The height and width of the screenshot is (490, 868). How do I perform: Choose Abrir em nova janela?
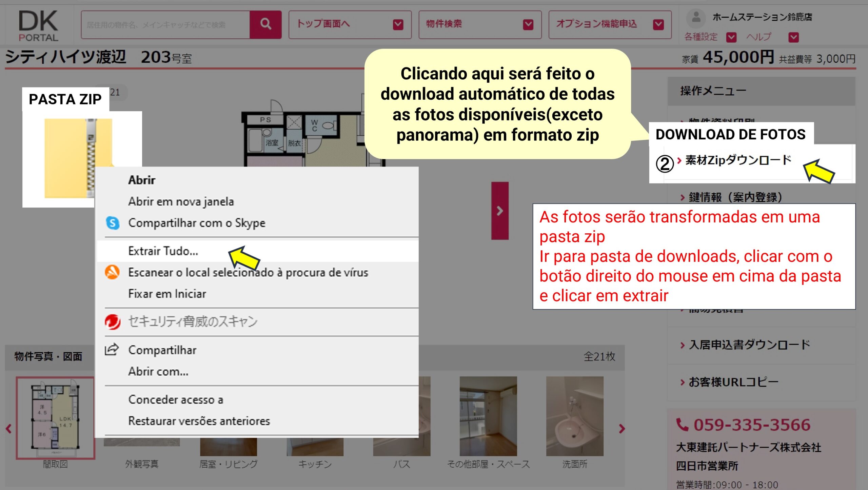(x=181, y=201)
